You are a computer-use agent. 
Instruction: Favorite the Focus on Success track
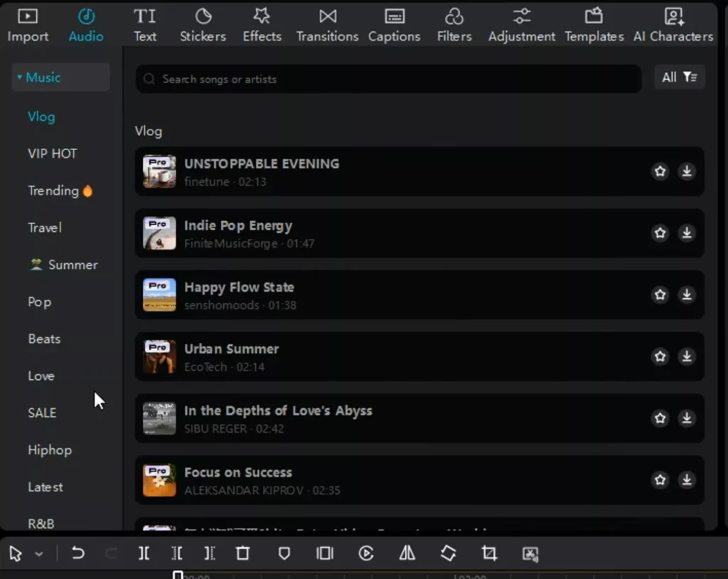click(x=660, y=480)
